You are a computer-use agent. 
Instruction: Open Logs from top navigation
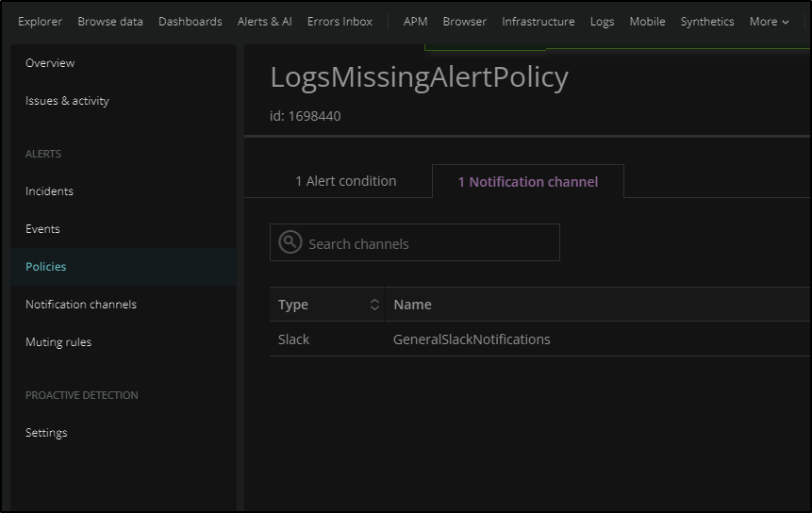point(603,22)
